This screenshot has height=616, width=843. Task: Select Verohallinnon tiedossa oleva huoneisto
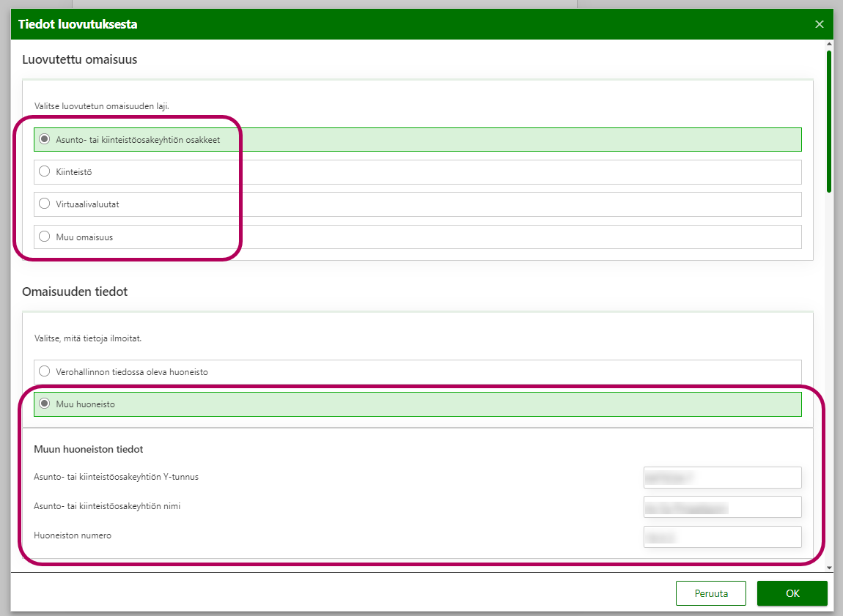click(45, 371)
